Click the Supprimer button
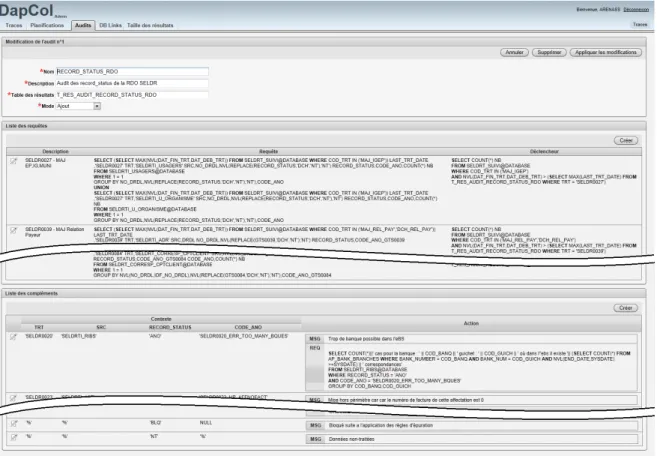657x456 pixels. tap(549, 52)
